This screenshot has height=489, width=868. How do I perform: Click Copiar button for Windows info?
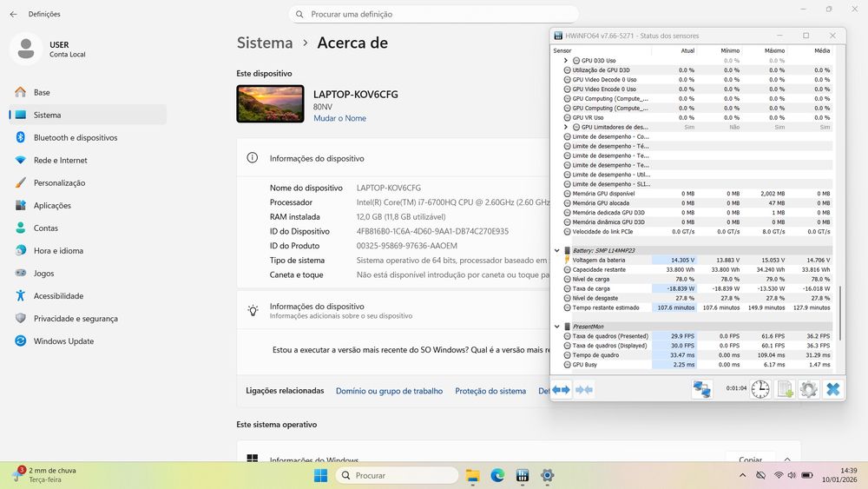(x=750, y=459)
